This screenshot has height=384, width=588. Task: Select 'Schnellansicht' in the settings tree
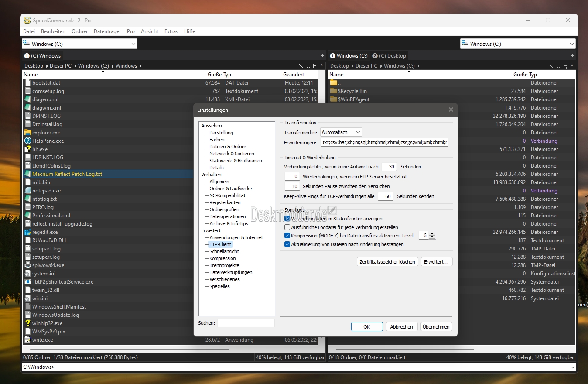224,251
